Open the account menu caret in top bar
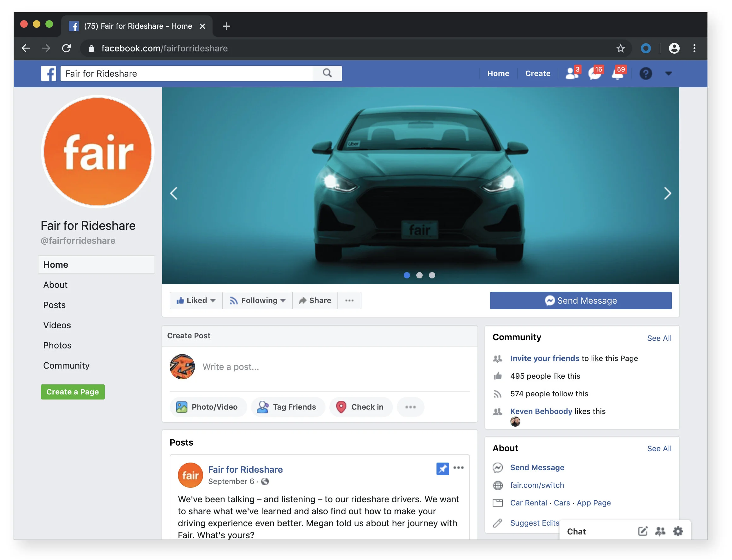 669,74
